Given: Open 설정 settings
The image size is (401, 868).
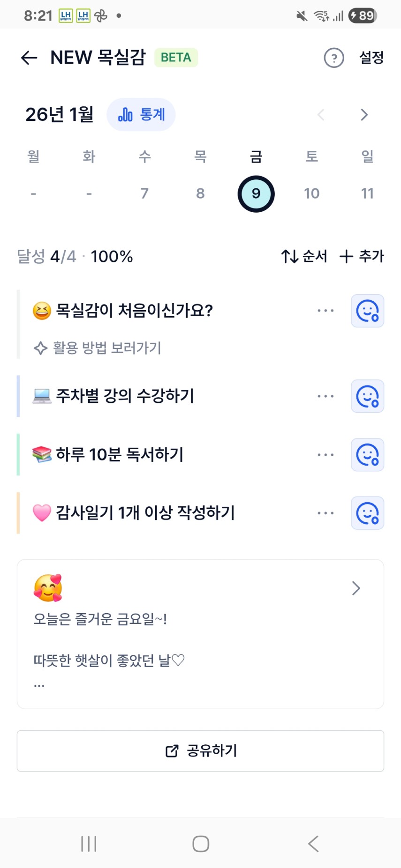Looking at the screenshot, I should click(x=371, y=58).
